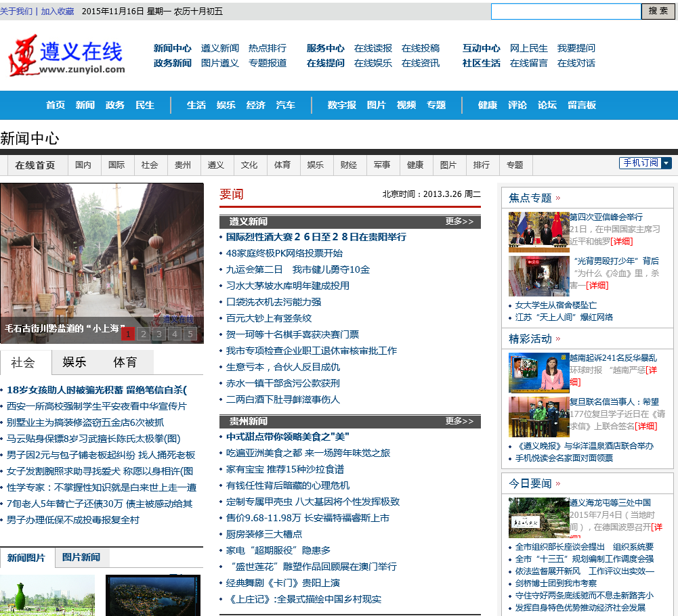Screen dimensions: 678x616
Task: Switch to the 图片新闻 tab
Action: click(81, 558)
